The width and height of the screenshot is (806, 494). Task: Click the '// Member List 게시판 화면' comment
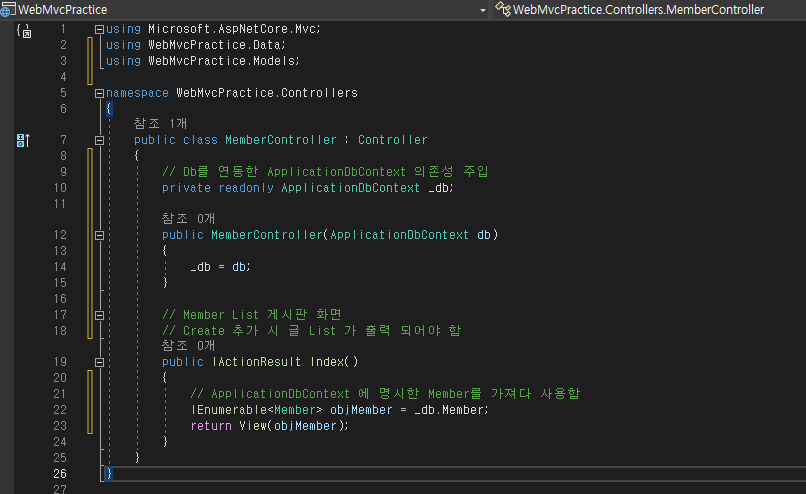[252, 314]
